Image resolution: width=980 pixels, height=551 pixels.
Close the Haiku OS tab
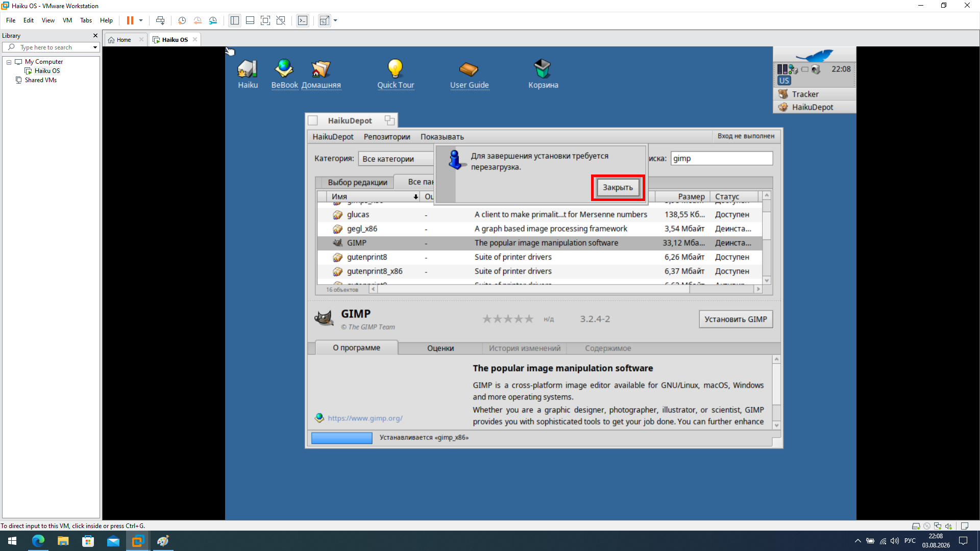(x=195, y=39)
